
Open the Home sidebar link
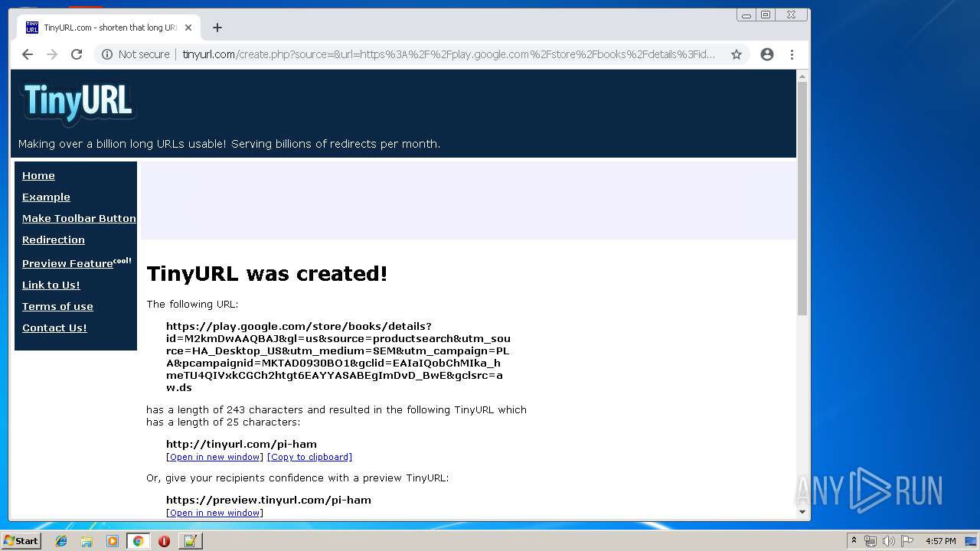38,175
